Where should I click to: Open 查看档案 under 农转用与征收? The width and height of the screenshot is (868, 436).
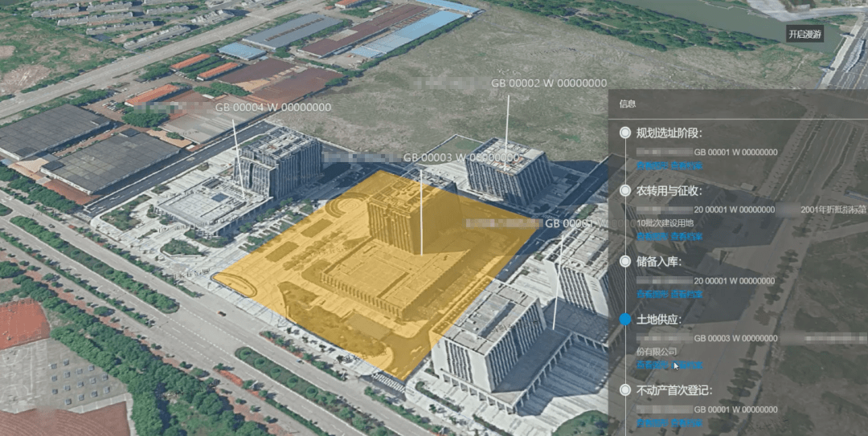(686, 236)
